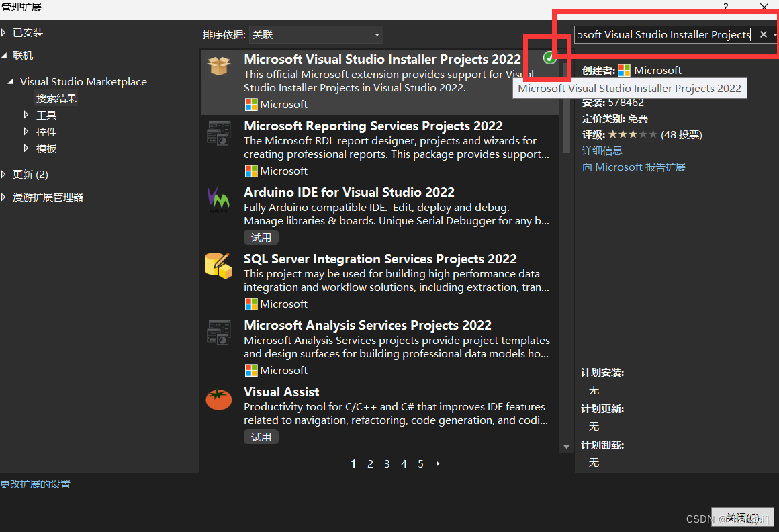Expand the 工具 category

(x=26, y=115)
